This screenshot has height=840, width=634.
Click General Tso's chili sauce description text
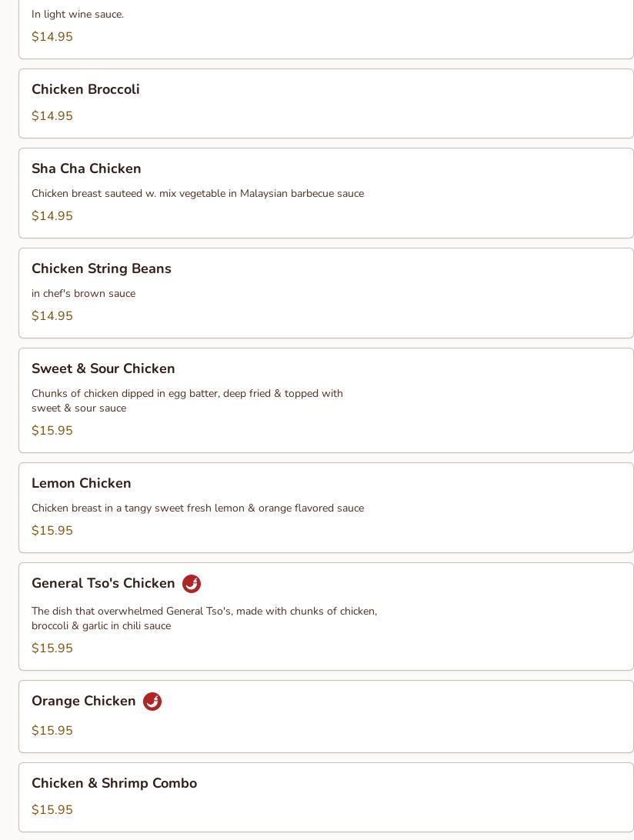(x=204, y=618)
